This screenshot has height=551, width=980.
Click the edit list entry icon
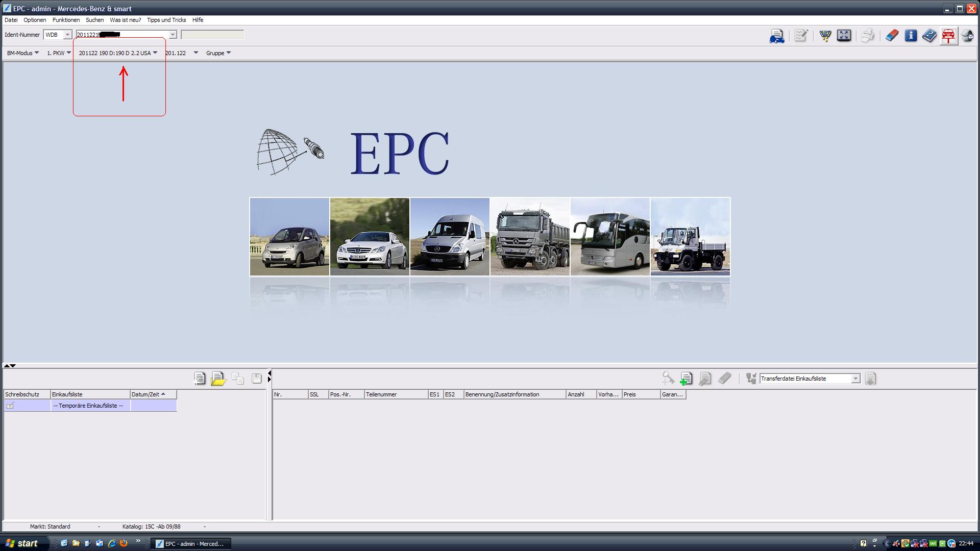(x=705, y=379)
